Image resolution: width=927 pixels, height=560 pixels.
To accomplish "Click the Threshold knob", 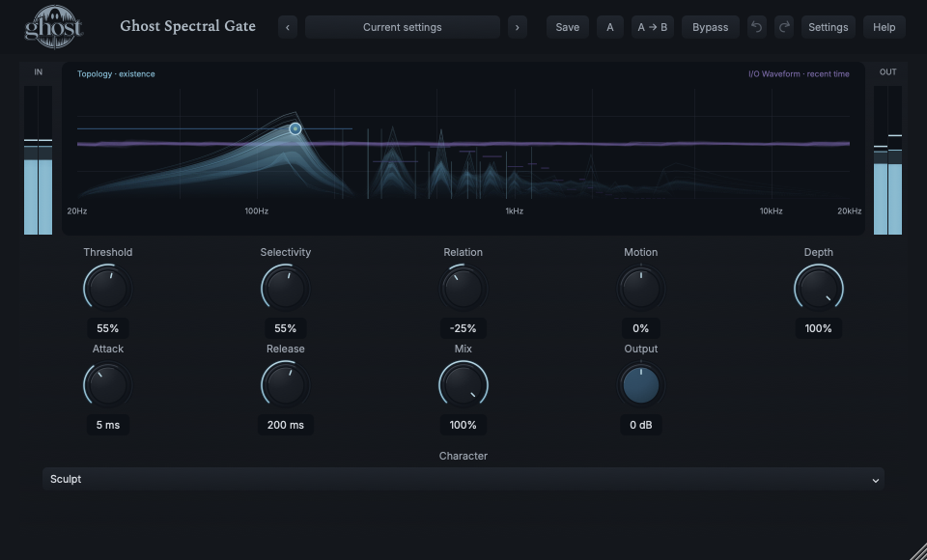I will [107, 289].
